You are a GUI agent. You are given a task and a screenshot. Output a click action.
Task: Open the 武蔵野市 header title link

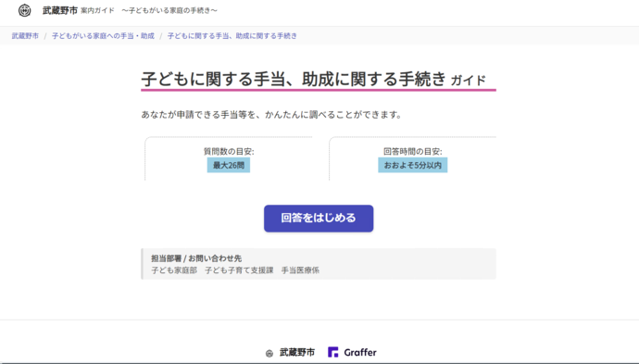pos(60,10)
